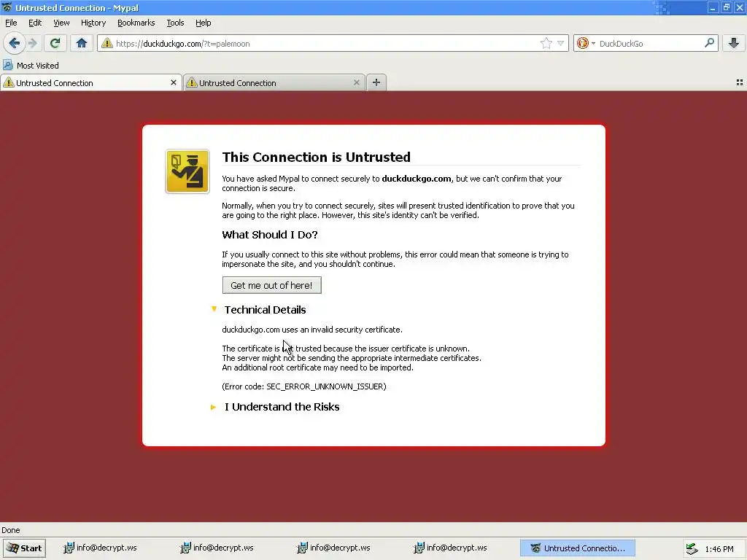Click the forward arrow navigation button
Image resolution: width=747 pixels, height=560 pixels.
(32, 43)
